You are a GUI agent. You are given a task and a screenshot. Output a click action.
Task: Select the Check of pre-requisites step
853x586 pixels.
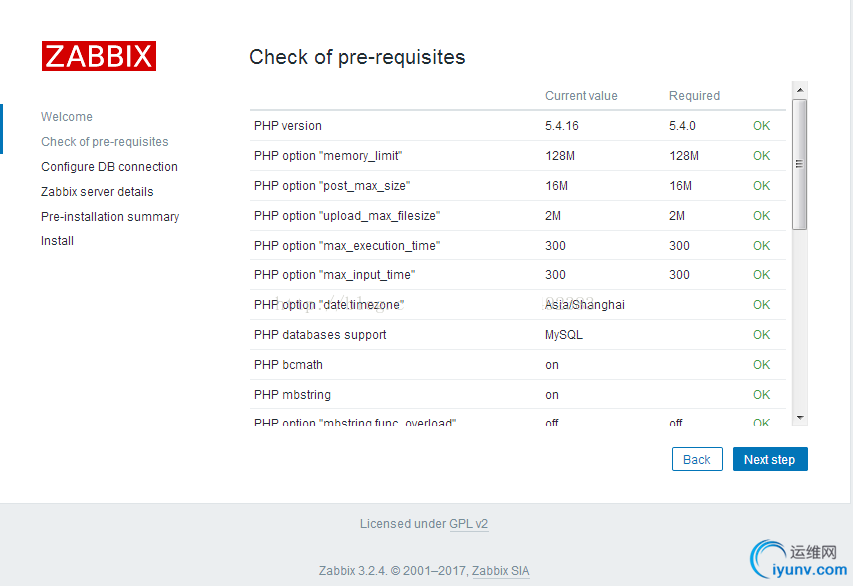[x=105, y=142]
